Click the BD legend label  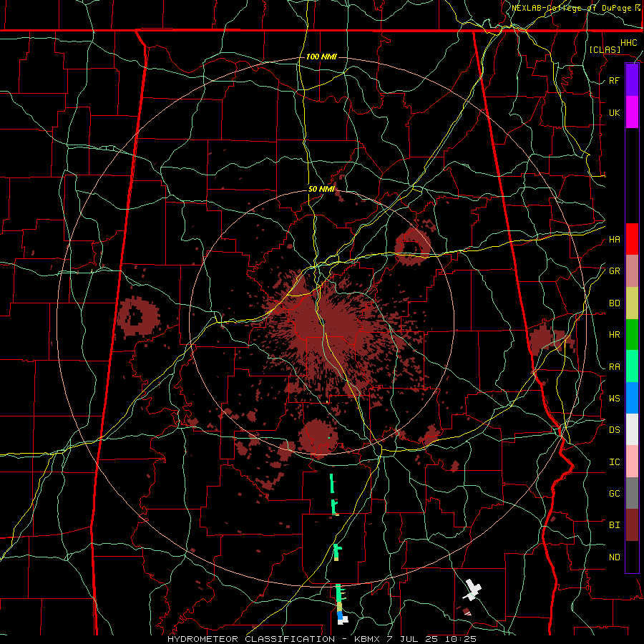[x=614, y=303]
